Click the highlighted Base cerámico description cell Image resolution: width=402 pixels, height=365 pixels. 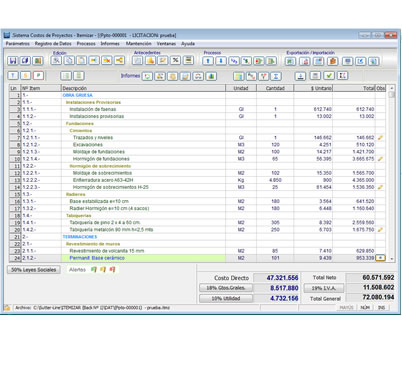tap(143, 258)
